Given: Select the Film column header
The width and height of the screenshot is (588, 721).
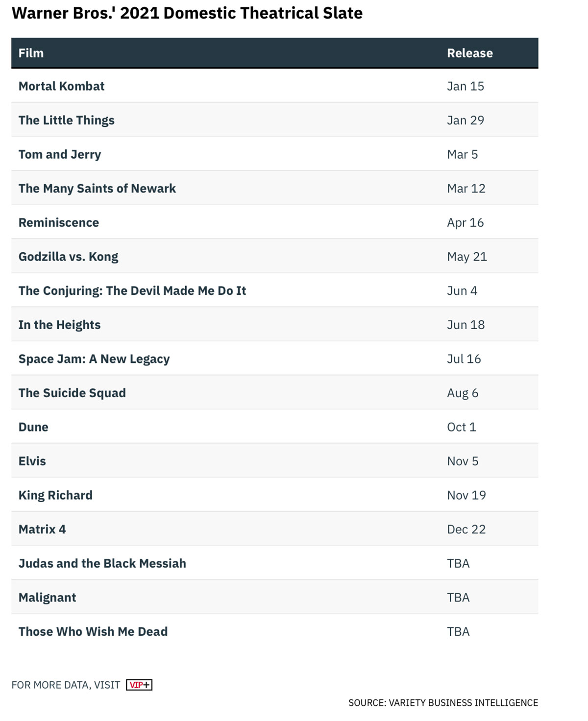Looking at the screenshot, I should 31,53.
